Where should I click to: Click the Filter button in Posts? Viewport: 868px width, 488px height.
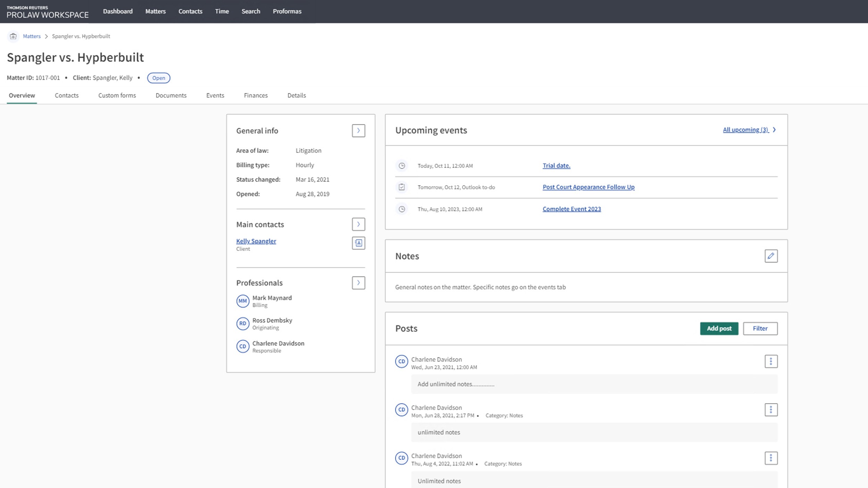760,328
